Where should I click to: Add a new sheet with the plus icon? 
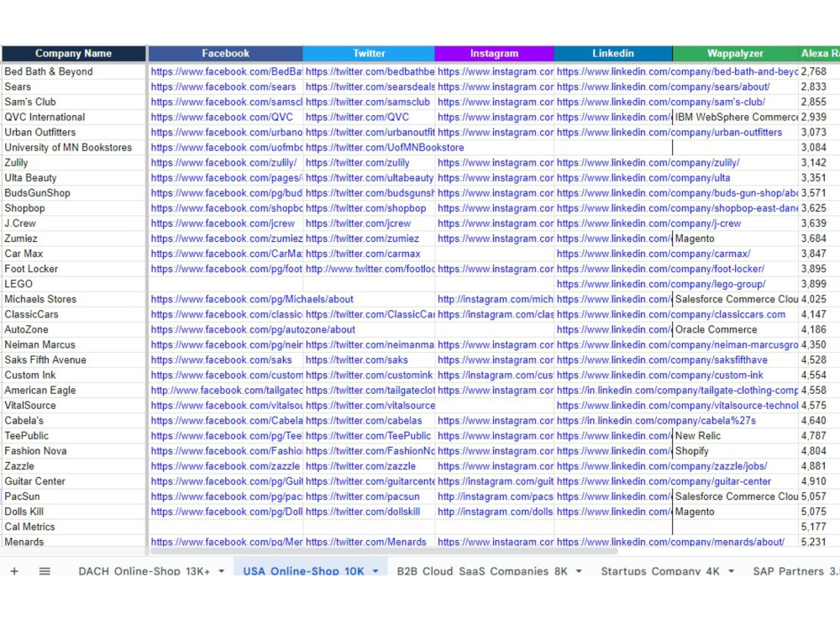pyautogui.click(x=14, y=571)
